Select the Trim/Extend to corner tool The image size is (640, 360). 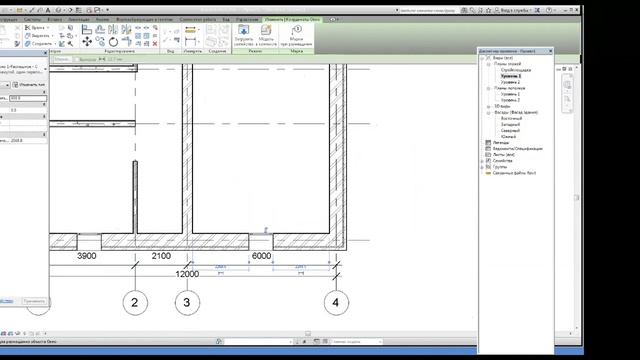coord(127,41)
